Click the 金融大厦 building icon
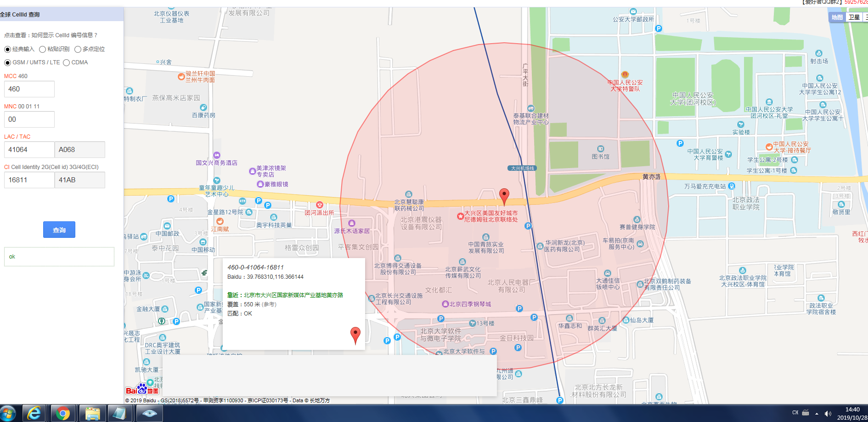 point(165,309)
